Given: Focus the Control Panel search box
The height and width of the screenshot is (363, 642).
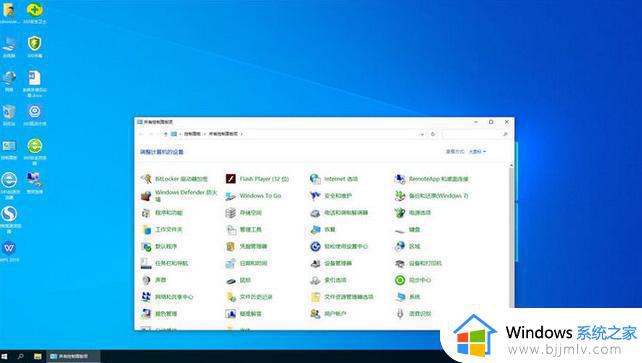Looking at the screenshot, I should (x=476, y=134).
